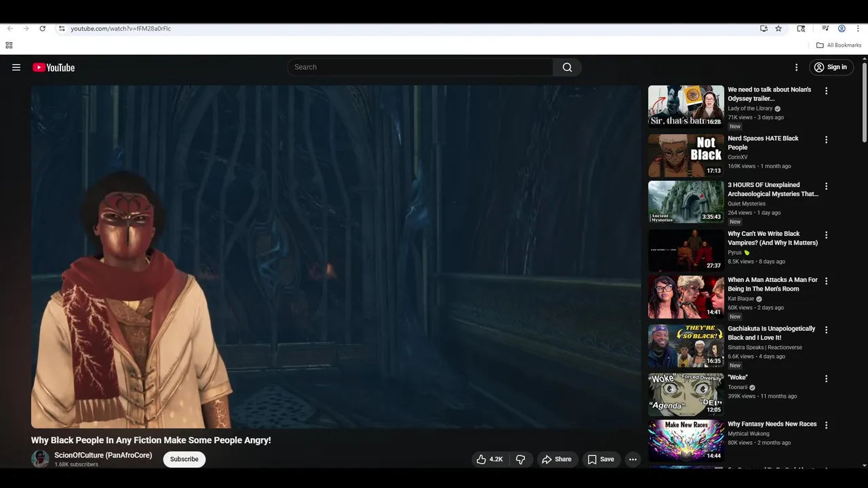The image size is (868, 488).
Task: Click the video player to pause
Action: (x=336, y=256)
